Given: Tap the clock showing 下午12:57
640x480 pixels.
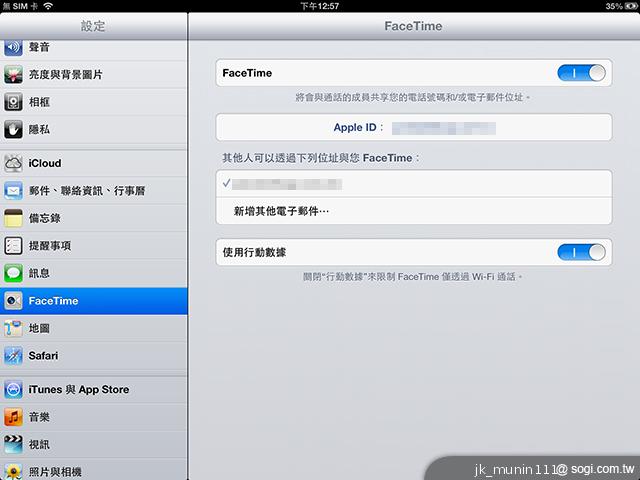Looking at the screenshot, I should coord(320,6).
